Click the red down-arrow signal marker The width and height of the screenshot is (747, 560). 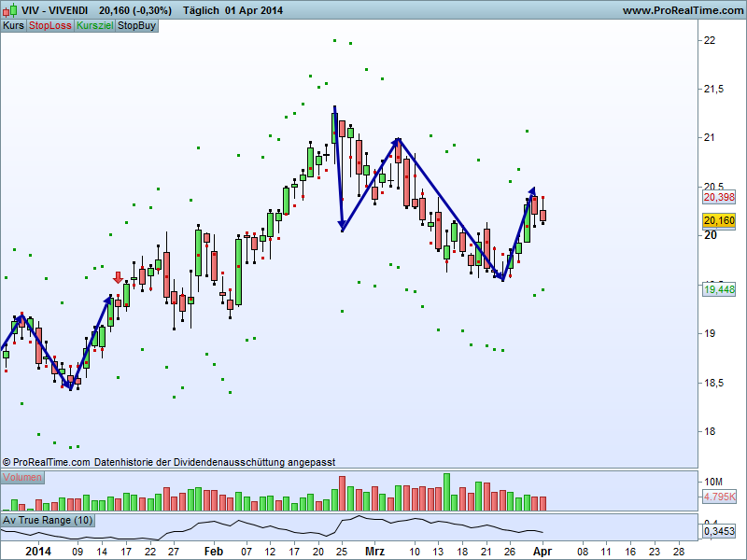click(119, 277)
